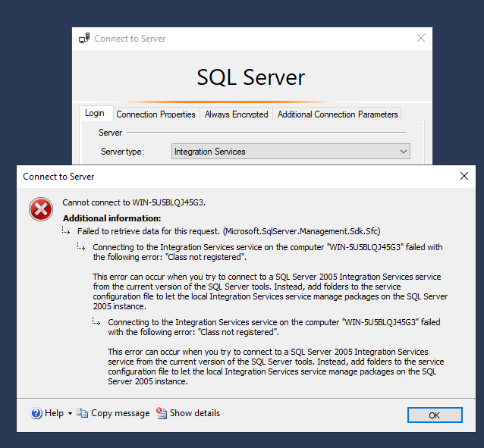This screenshot has height=448, width=484.
Task: Close the error Connect to Server dialog
Action: click(464, 176)
